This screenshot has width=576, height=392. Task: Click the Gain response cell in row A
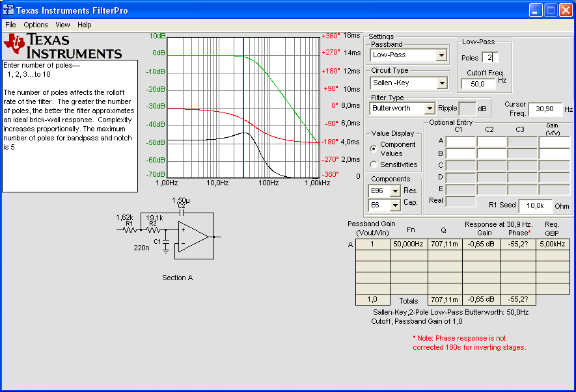click(x=481, y=244)
